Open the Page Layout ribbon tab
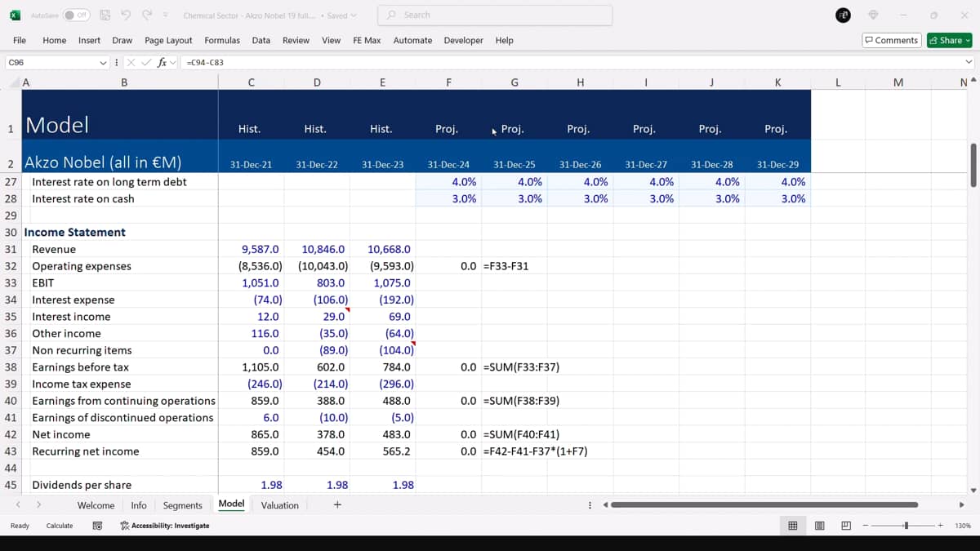 pyautogui.click(x=168, y=40)
